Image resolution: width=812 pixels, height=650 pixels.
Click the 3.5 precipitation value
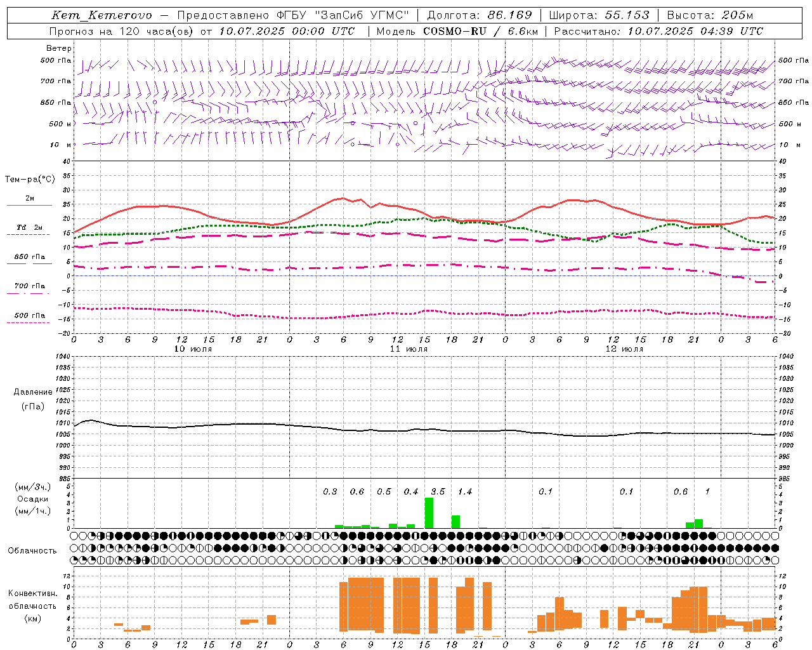tap(438, 492)
